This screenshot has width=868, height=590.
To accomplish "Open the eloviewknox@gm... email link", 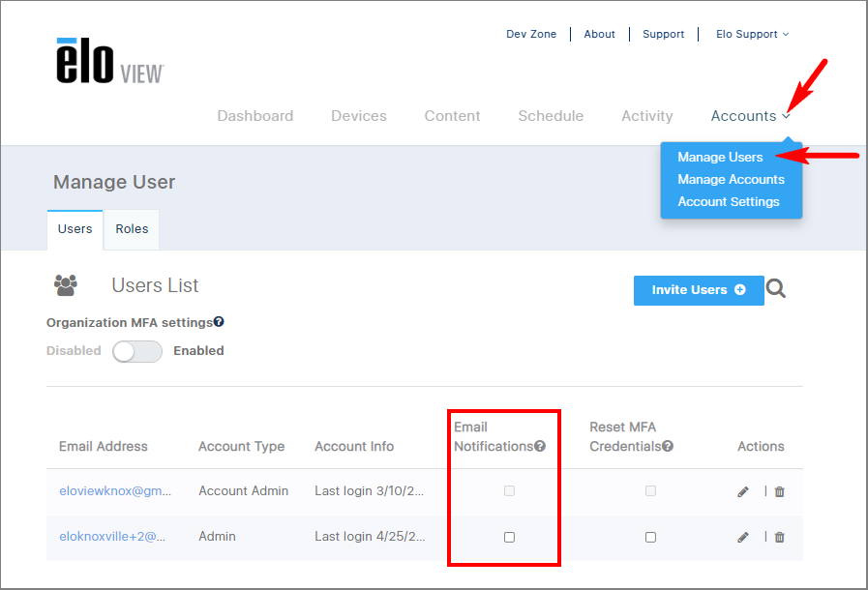I will (115, 491).
